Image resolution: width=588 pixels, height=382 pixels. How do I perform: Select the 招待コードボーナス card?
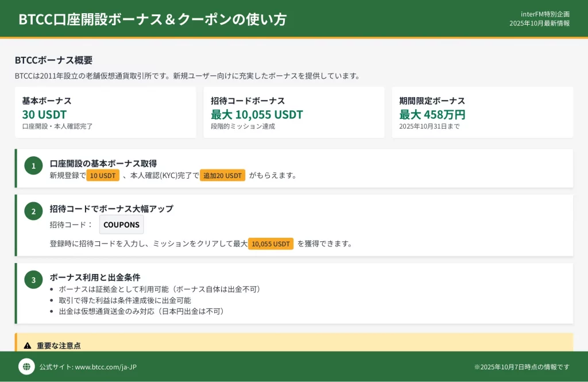293,113
